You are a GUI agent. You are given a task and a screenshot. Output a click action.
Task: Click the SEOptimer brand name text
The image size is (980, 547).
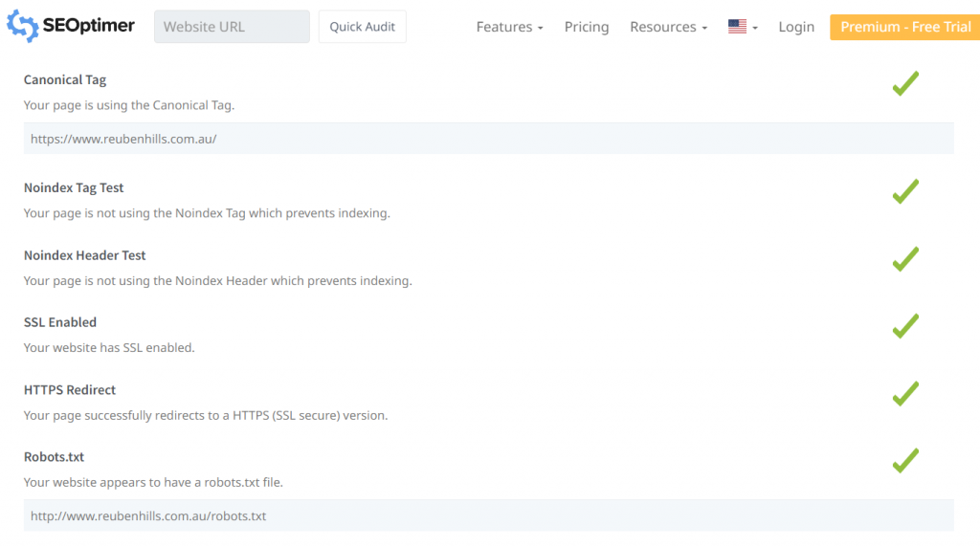click(89, 26)
